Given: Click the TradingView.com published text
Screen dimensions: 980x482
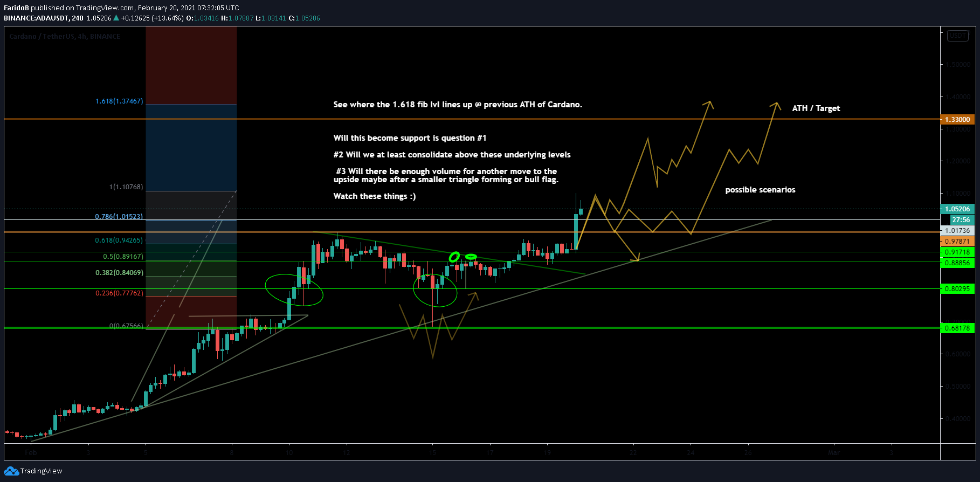Looking at the screenshot, I should click(x=82, y=8).
